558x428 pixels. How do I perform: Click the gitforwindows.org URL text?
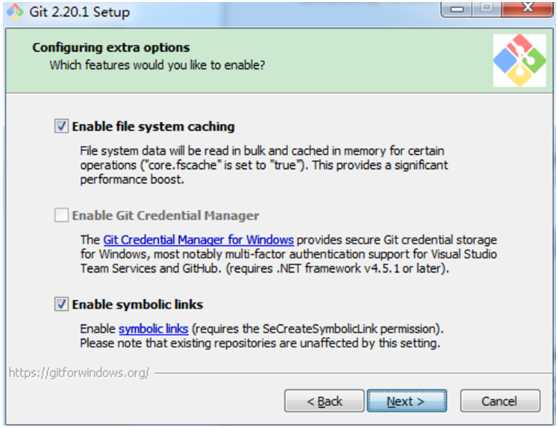coord(79,372)
